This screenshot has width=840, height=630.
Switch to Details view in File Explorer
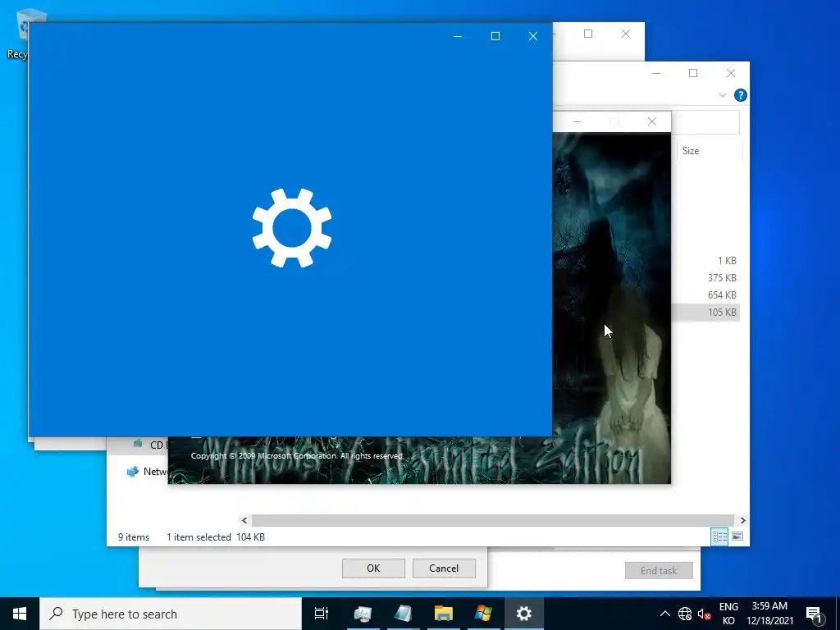719,536
